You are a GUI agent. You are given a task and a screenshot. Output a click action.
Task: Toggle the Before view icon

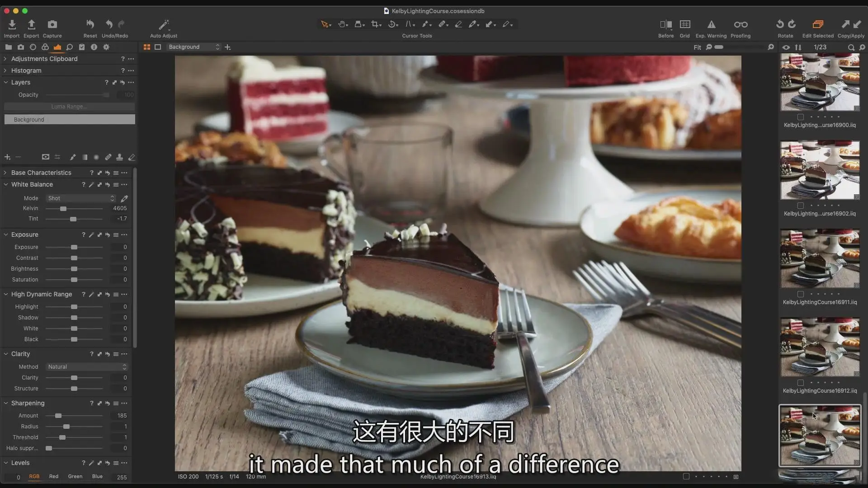click(666, 24)
